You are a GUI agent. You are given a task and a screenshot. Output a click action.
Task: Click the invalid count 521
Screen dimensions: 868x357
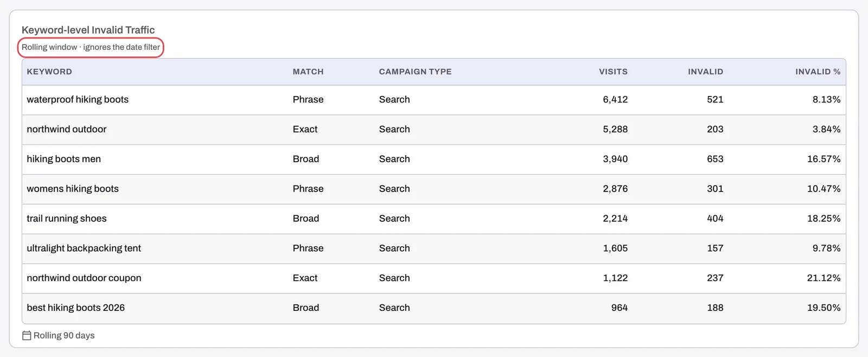(715, 99)
